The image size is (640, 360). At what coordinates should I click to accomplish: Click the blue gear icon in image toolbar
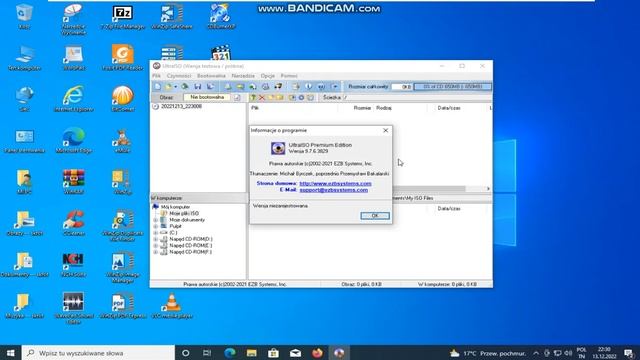(x=301, y=98)
